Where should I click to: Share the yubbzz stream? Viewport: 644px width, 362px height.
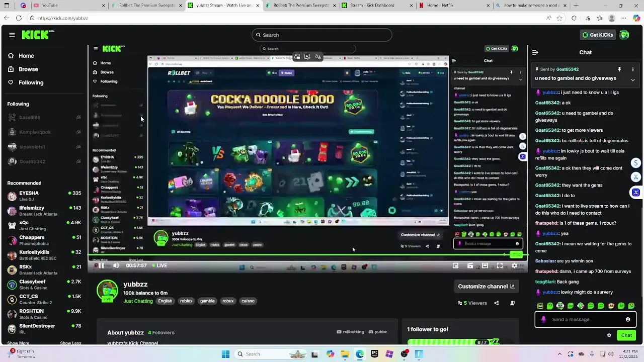coord(496,303)
